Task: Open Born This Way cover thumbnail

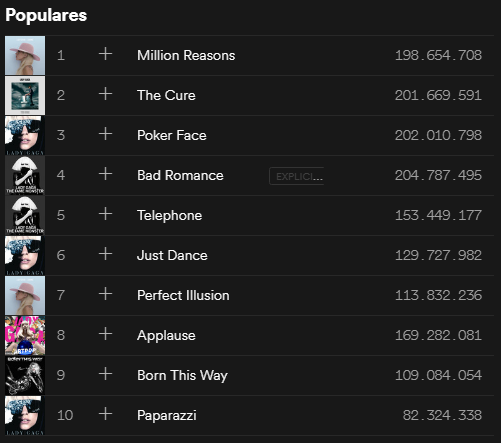Action: click(x=25, y=375)
